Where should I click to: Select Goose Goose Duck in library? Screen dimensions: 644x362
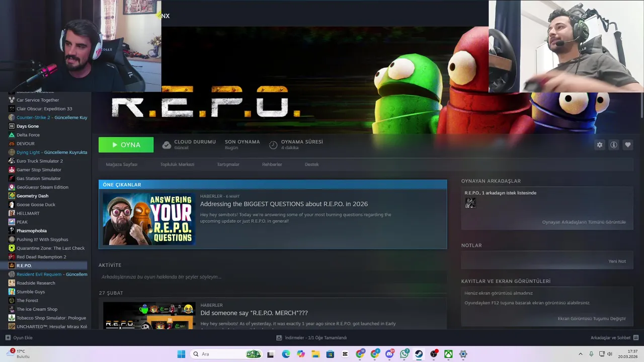(x=36, y=205)
